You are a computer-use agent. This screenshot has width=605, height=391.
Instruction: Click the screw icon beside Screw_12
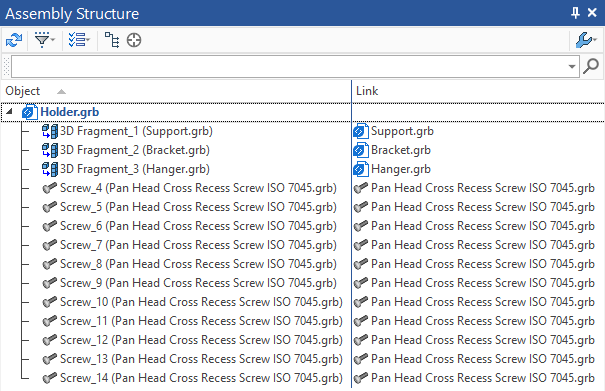[x=50, y=340]
